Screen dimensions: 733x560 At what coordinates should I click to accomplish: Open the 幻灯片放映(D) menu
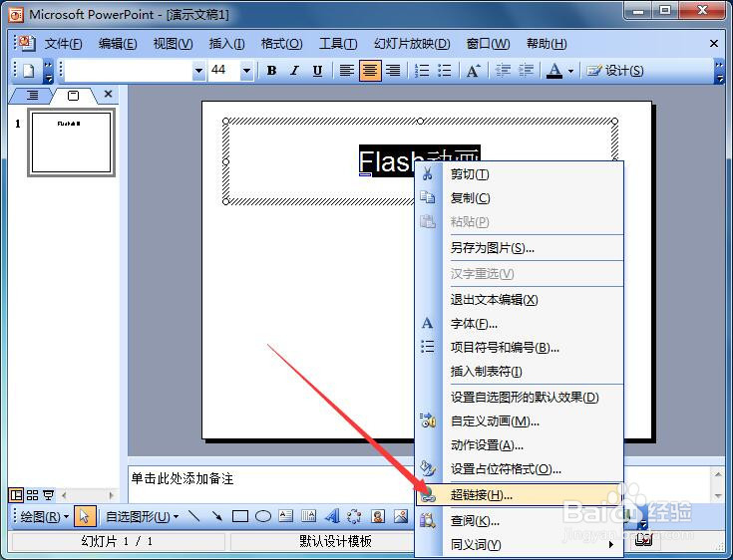pos(412,44)
